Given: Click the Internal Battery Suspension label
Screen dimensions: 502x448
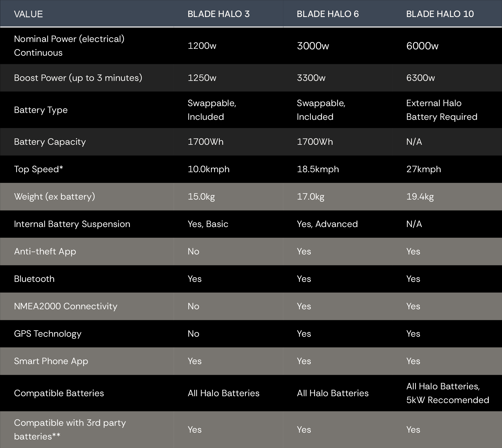Looking at the screenshot, I should (72, 224).
